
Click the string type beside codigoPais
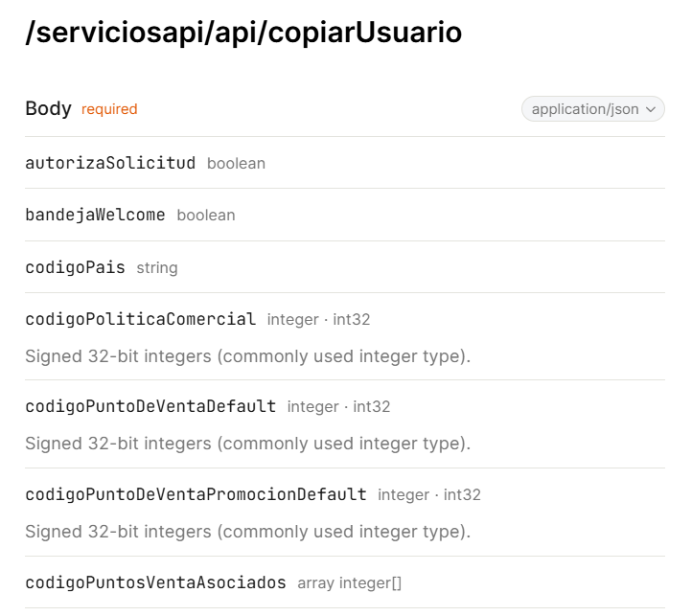(157, 268)
